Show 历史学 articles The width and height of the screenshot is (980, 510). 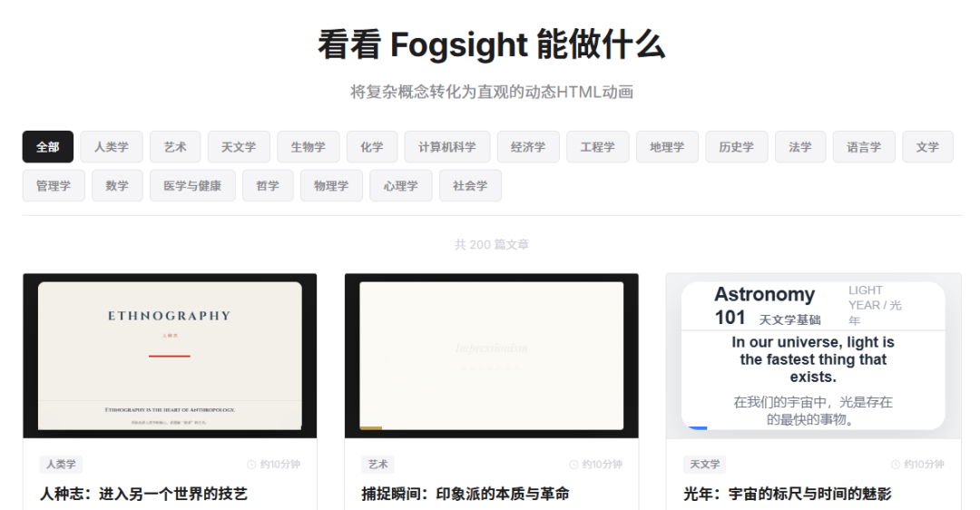(x=736, y=147)
